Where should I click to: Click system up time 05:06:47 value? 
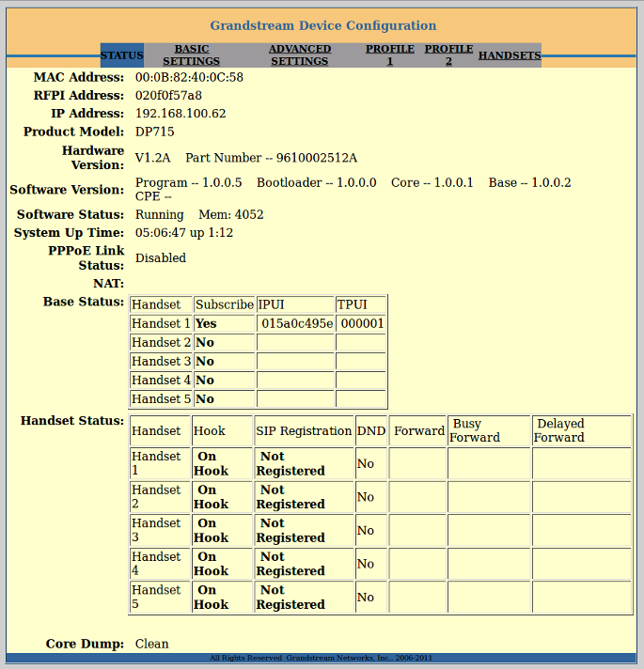(161, 232)
